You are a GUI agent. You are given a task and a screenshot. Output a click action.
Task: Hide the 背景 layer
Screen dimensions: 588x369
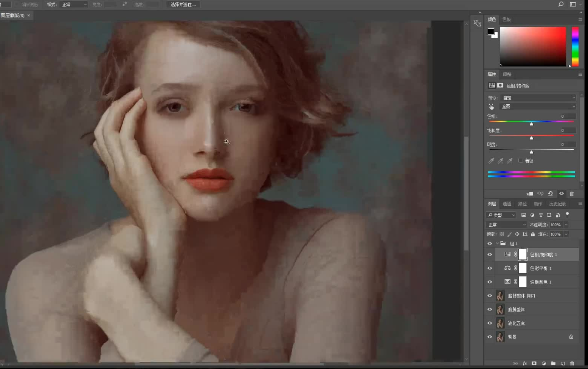click(x=490, y=337)
